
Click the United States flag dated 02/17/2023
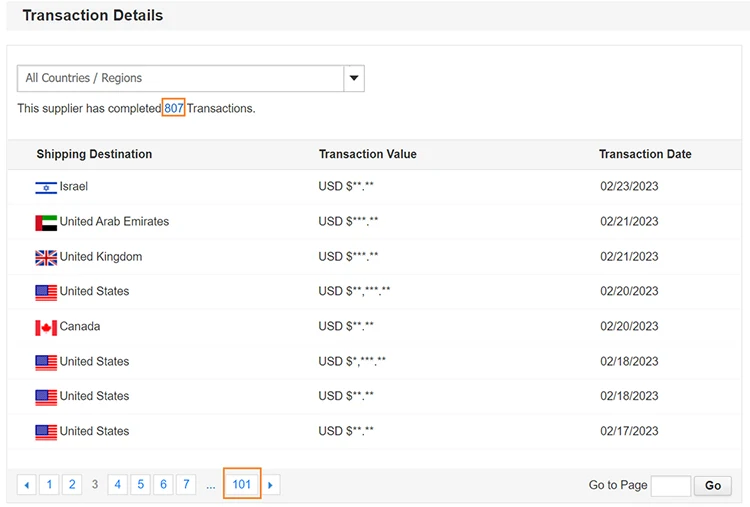click(x=46, y=432)
